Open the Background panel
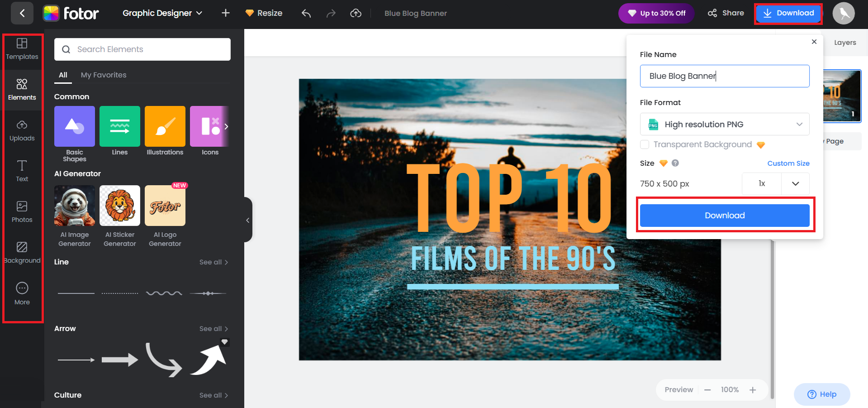The width and height of the screenshot is (868, 408). pyautogui.click(x=22, y=253)
